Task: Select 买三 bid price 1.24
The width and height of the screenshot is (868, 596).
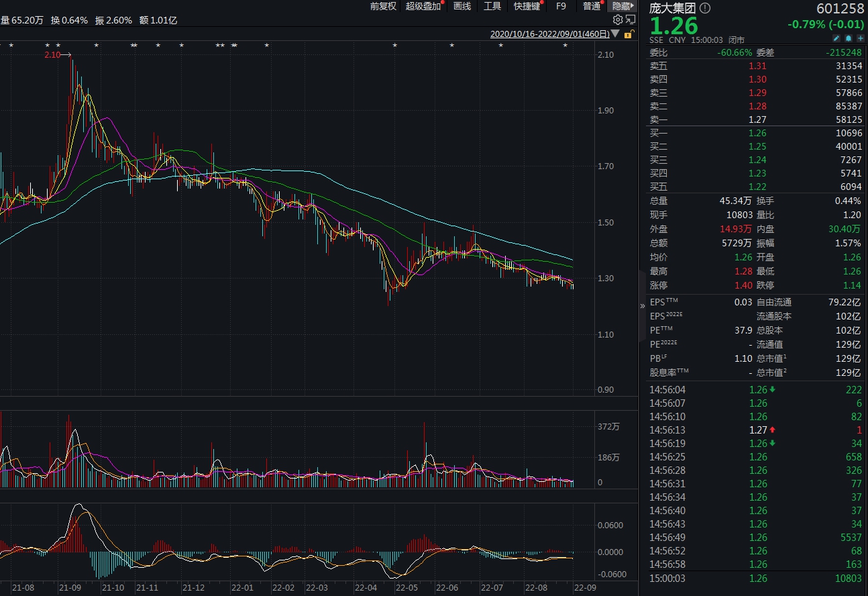Action: point(757,160)
